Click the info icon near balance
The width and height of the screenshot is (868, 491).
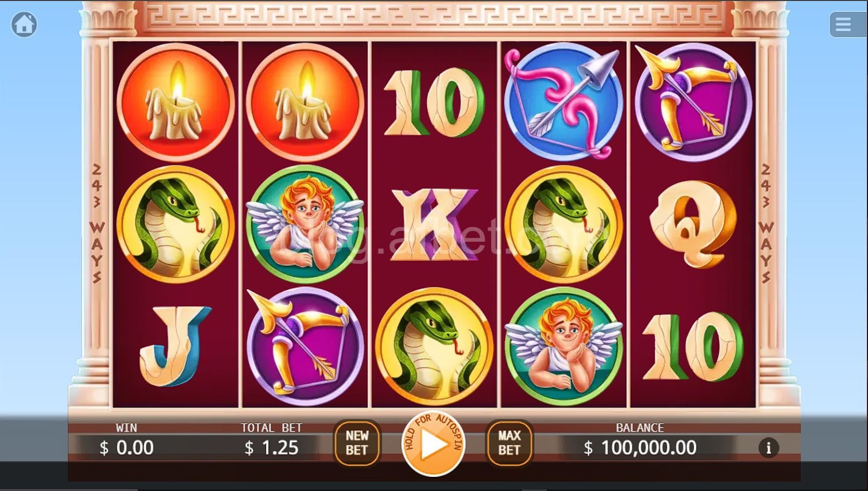[768, 448]
